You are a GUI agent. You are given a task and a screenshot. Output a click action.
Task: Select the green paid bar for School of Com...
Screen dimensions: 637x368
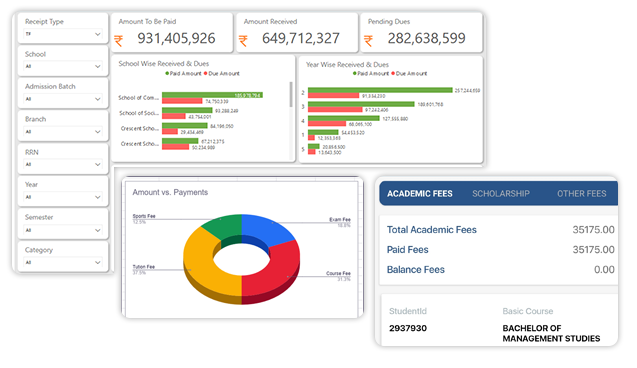pyautogui.click(x=212, y=95)
